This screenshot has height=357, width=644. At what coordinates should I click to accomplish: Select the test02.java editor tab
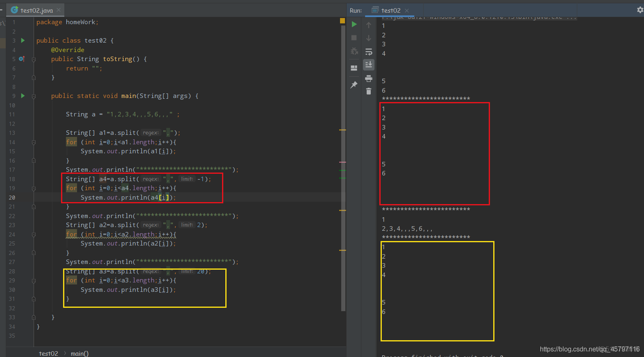coord(36,10)
